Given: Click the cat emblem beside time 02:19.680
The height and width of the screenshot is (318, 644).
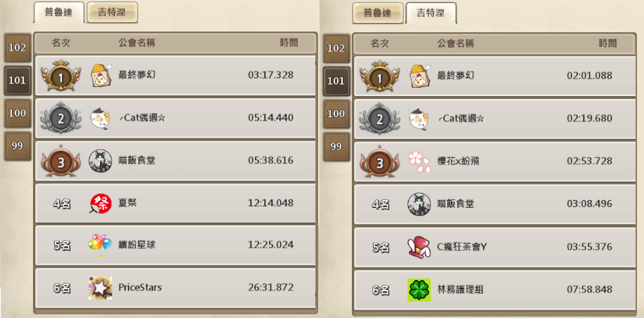Looking at the screenshot, I should coord(419,119).
